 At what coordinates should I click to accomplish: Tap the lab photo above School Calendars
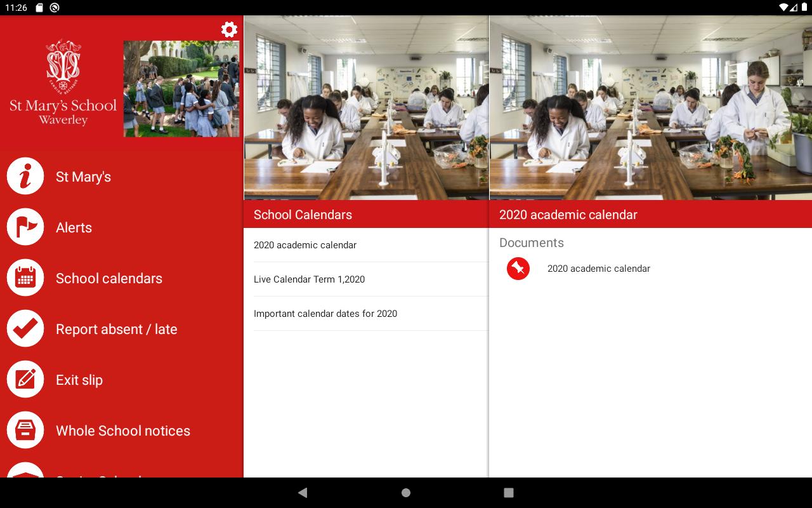[366, 107]
